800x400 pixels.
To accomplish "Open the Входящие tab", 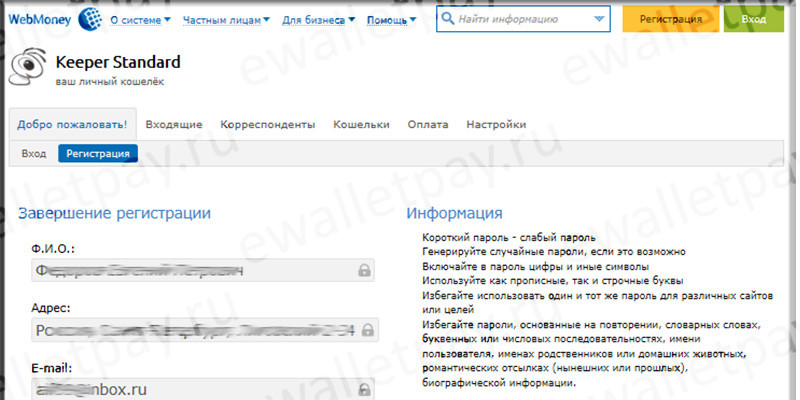I will (x=174, y=124).
